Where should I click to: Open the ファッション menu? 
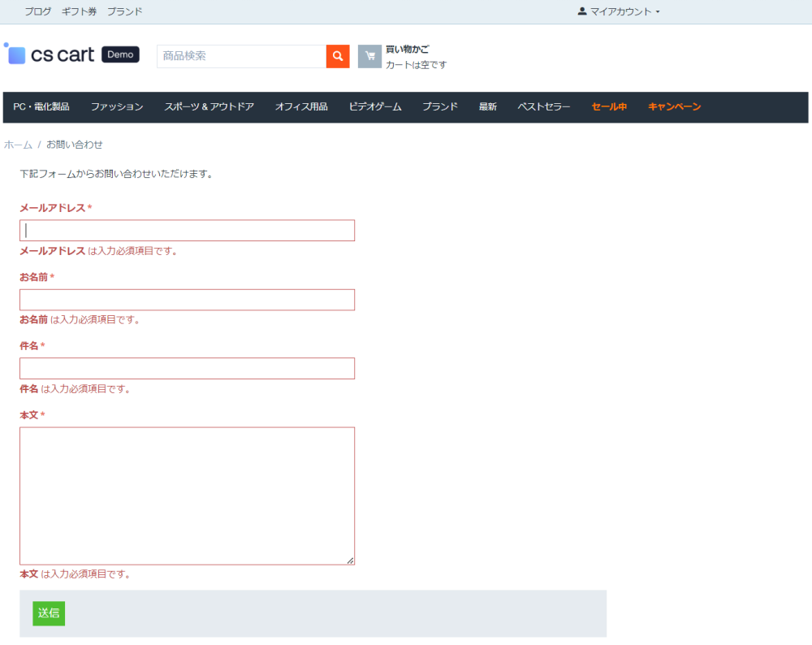[x=117, y=106]
